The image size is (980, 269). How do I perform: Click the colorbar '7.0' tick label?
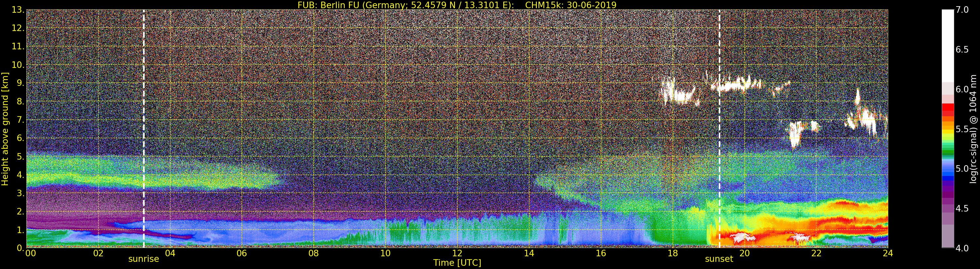(x=962, y=10)
